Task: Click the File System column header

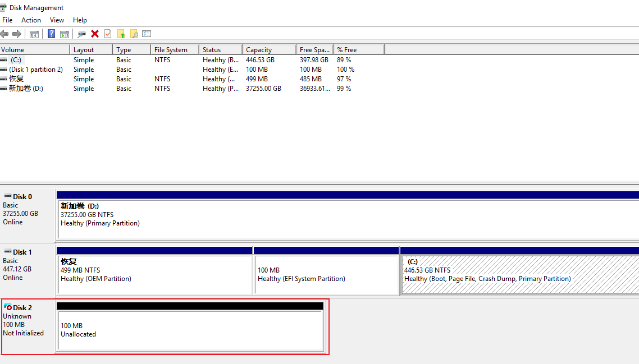Action: tap(174, 50)
